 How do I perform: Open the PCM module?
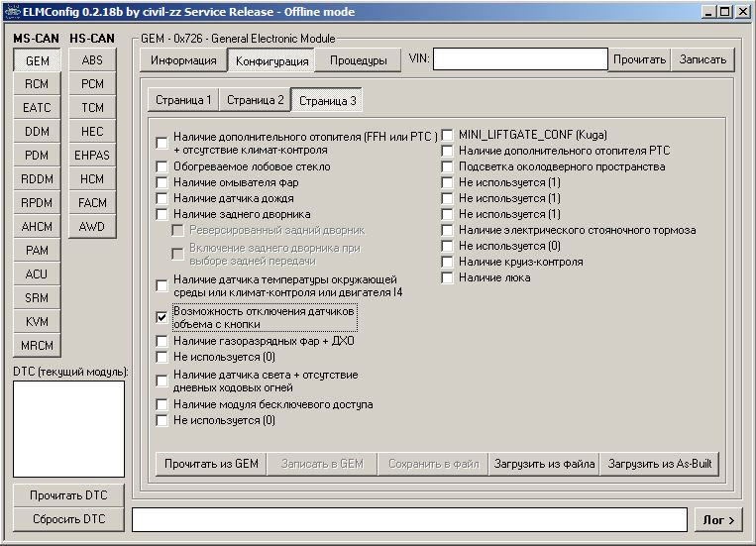click(92, 84)
